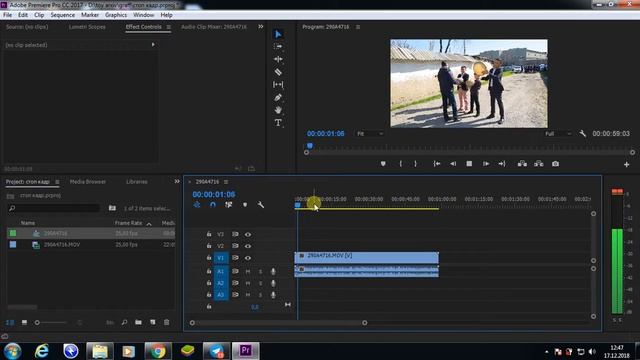Image resolution: width=640 pixels, height=360 pixels.
Task: Toggle V1 track targeting
Action: coord(220,258)
